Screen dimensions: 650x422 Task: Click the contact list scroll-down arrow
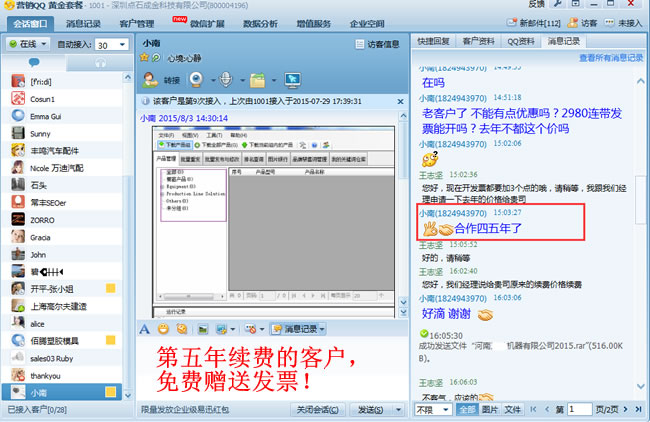click(x=128, y=395)
